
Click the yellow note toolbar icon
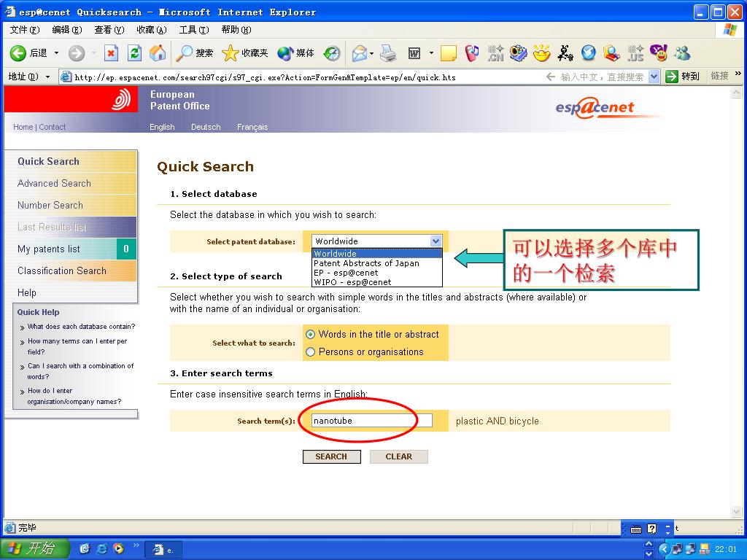pyautogui.click(x=449, y=53)
